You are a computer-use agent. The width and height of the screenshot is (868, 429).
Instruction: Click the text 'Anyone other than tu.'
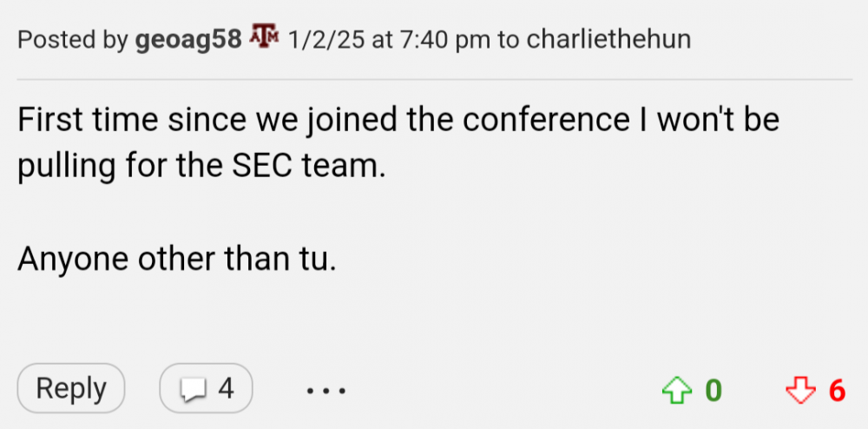coord(176,259)
